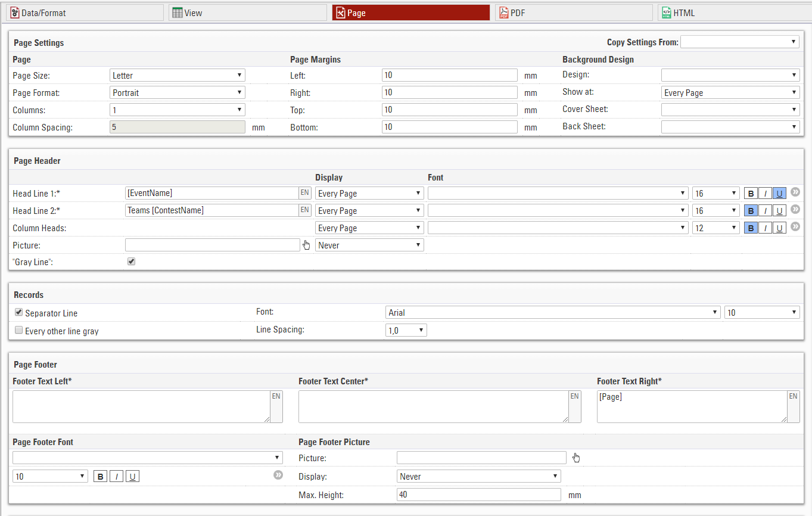Toggle underline for Column Heads
Screen dimensions: 812x516
point(779,228)
